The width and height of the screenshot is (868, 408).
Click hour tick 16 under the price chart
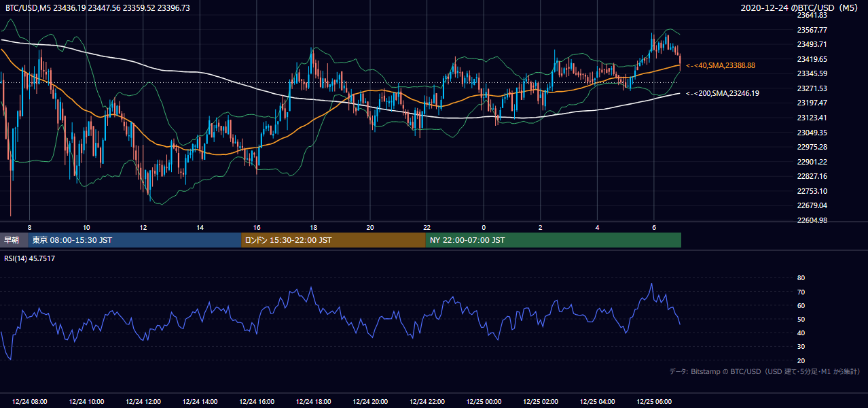257,228
